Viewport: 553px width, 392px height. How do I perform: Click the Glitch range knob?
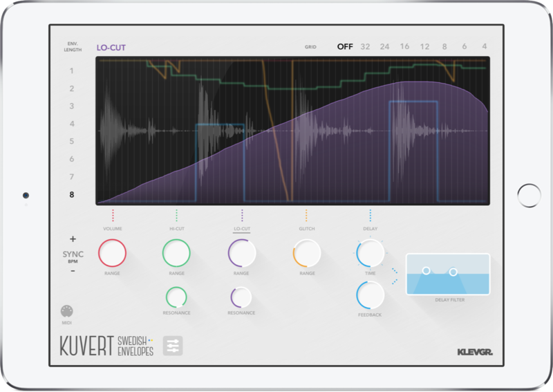[306, 253]
